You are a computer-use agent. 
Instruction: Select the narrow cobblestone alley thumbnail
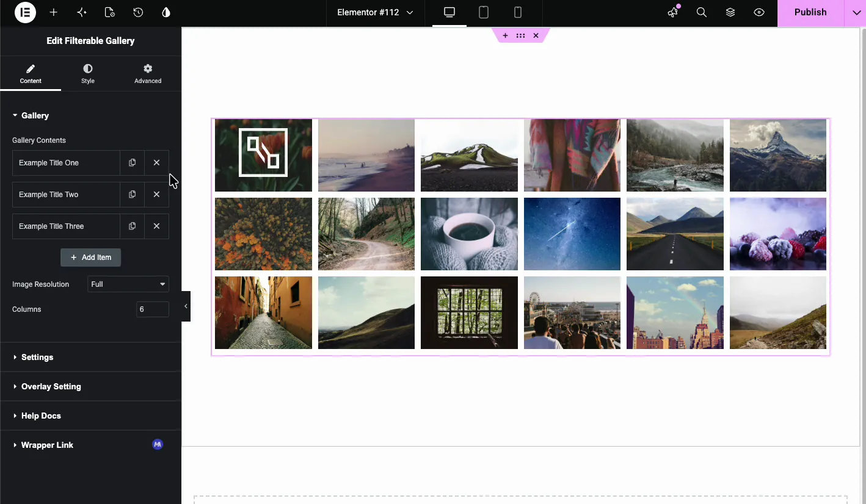point(263,312)
